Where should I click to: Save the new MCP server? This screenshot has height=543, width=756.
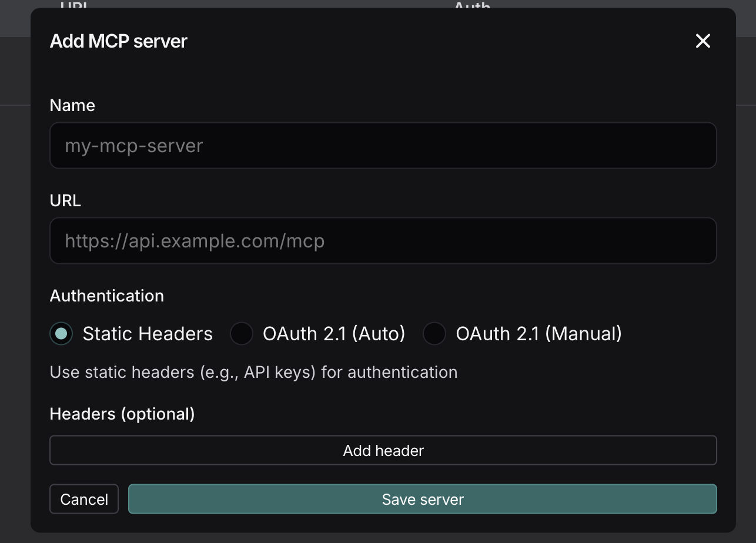[x=422, y=498]
